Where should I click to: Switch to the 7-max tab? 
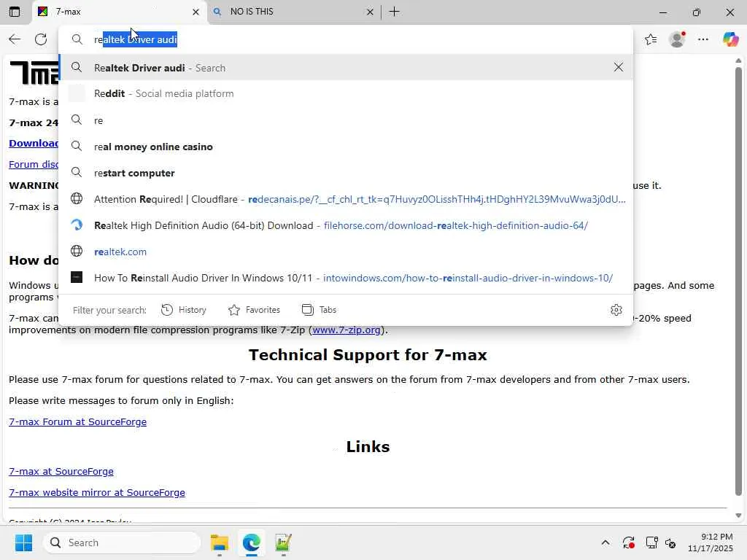(x=119, y=12)
